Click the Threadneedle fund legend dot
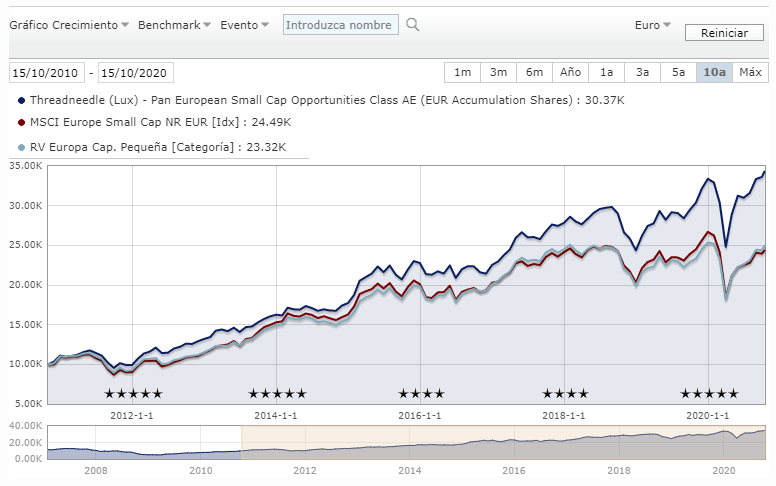The width and height of the screenshot is (776, 486). [x=22, y=100]
